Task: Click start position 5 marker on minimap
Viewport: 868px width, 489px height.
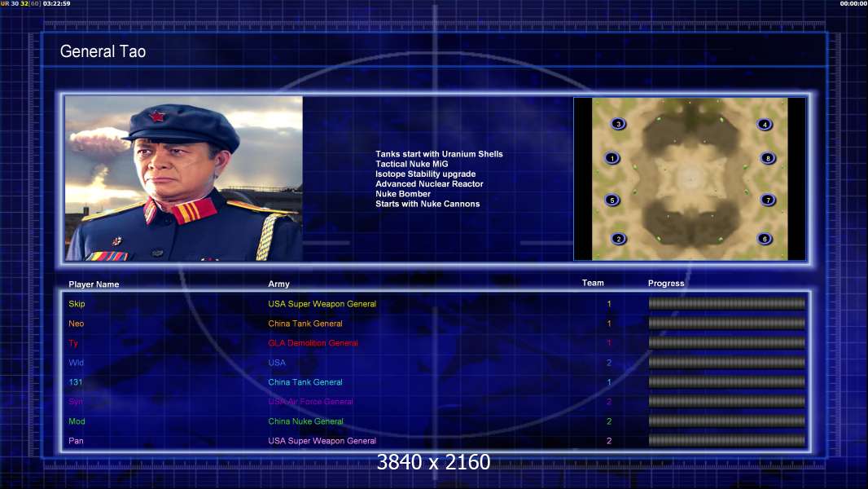Action: tap(612, 200)
